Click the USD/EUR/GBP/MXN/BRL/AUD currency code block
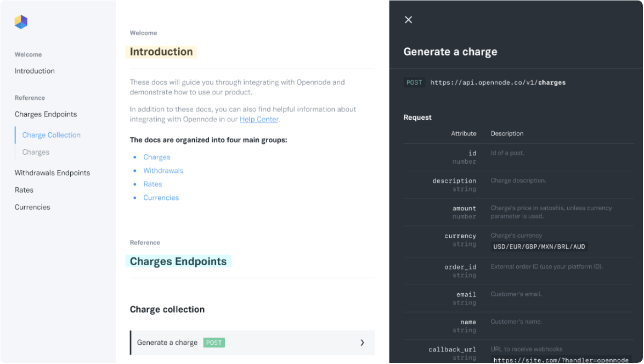 (539, 247)
